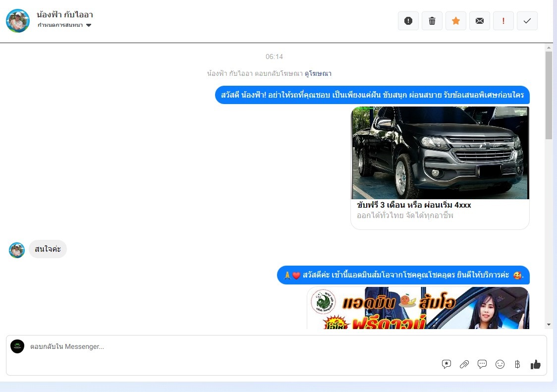This screenshot has width=557, height=392.
Task: Click the ขับฟรี 3 เดือน ad title
Action: point(414,205)
